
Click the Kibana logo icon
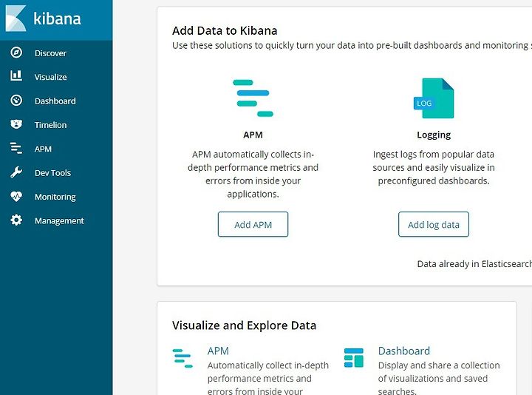16,18
